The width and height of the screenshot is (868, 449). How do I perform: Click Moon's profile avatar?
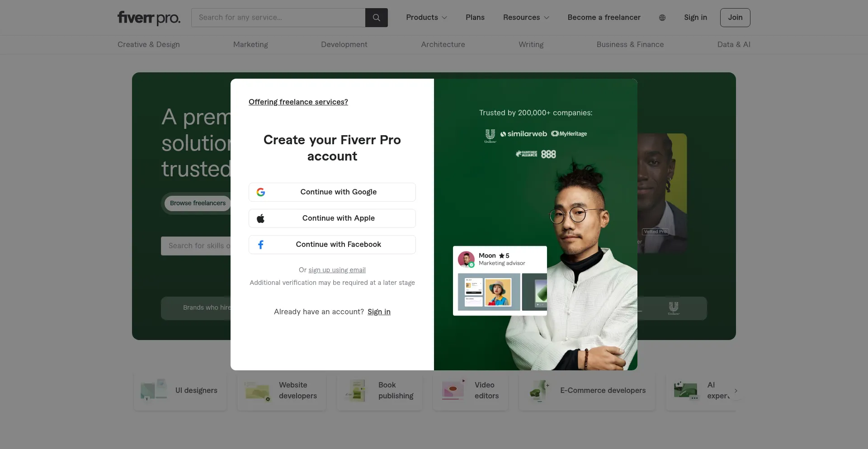pos(466,260)
